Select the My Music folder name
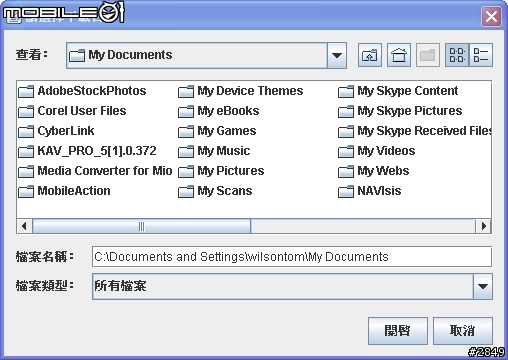 224,151
